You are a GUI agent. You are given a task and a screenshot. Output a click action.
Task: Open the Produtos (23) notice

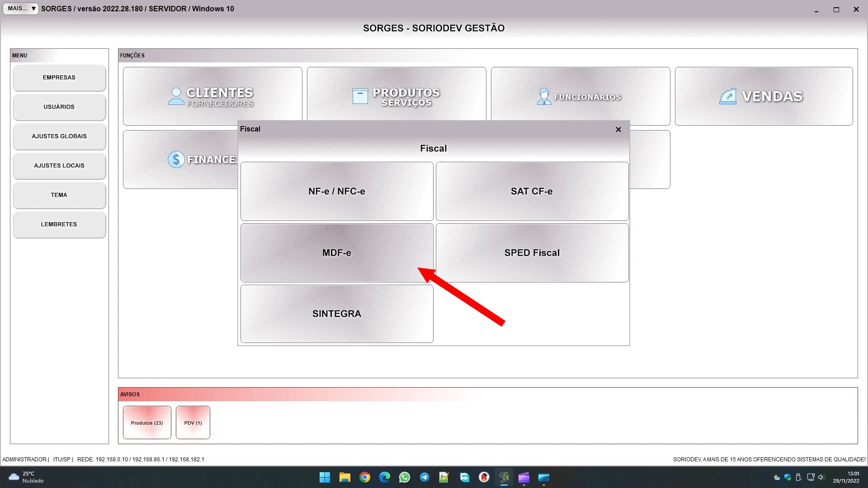(147, 422)
